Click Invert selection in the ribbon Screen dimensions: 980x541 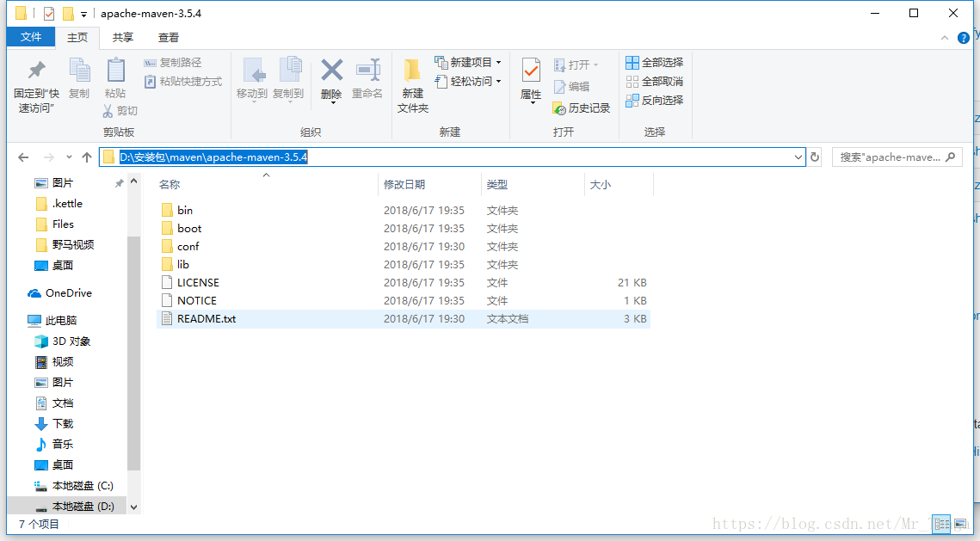pyautogui.click(x=655, y=100)
